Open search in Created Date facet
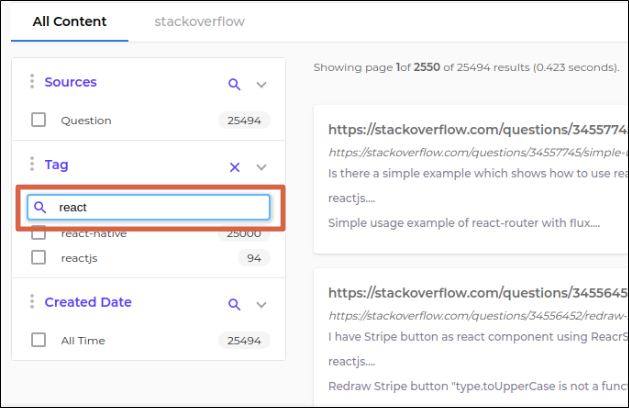 235,304
